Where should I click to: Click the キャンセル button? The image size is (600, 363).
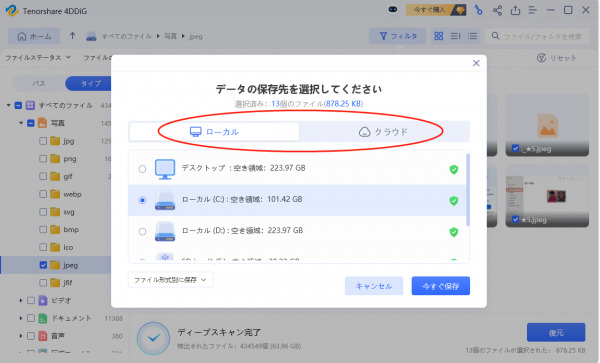[x=374, y=286]
